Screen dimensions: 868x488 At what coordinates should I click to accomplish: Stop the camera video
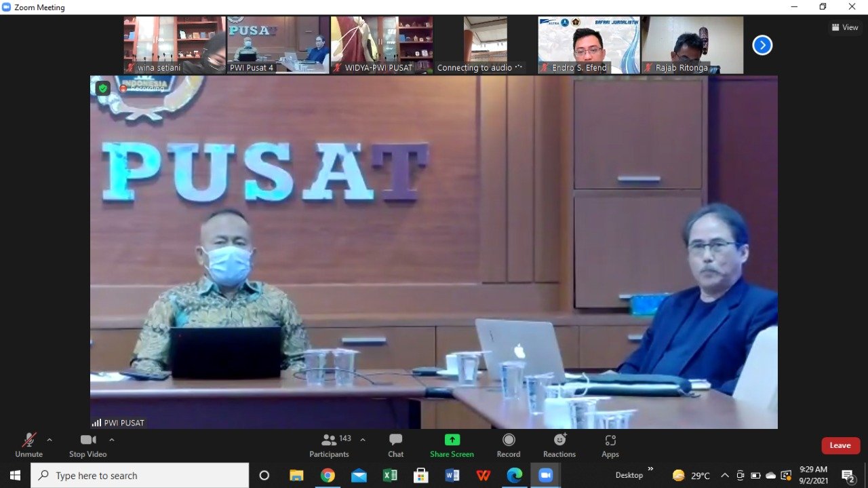88,445
